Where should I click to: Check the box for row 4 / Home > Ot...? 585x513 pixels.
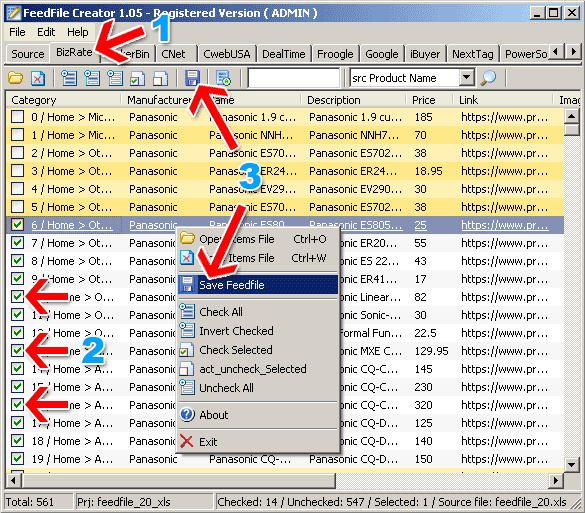17,189
